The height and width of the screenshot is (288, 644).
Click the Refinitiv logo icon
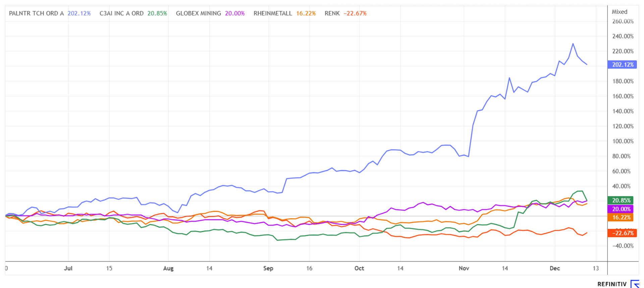(635, 284)
